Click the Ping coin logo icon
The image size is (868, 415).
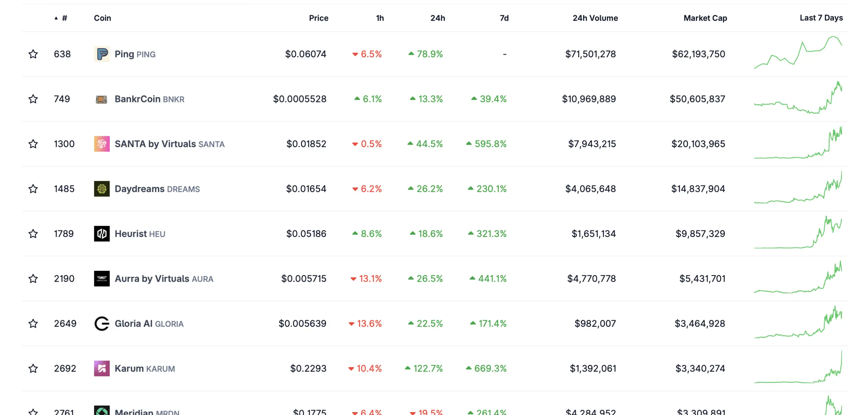102,54
